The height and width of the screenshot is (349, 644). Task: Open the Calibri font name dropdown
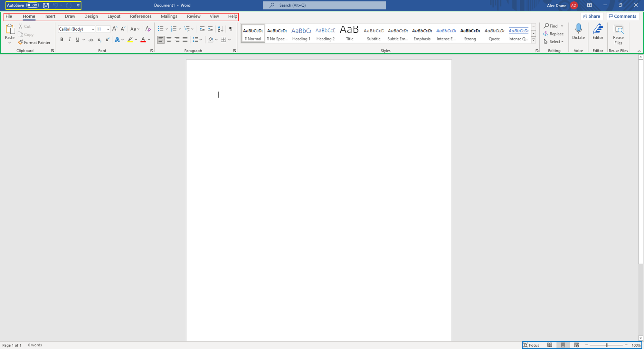point(93,29)
